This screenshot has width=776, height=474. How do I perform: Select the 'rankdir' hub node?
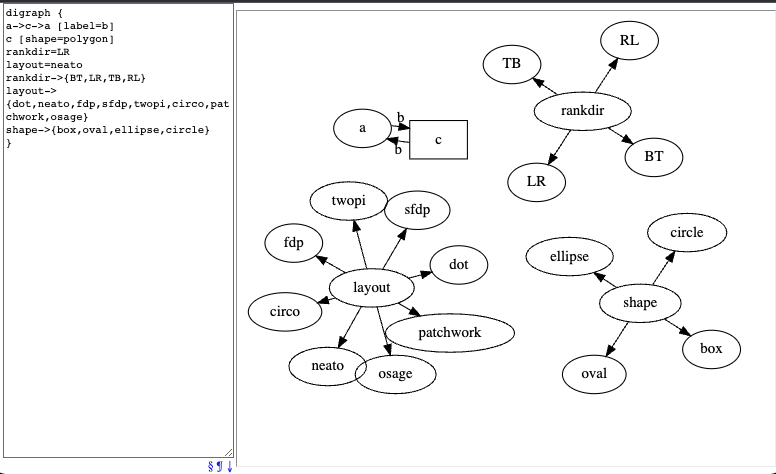[582, 111]
